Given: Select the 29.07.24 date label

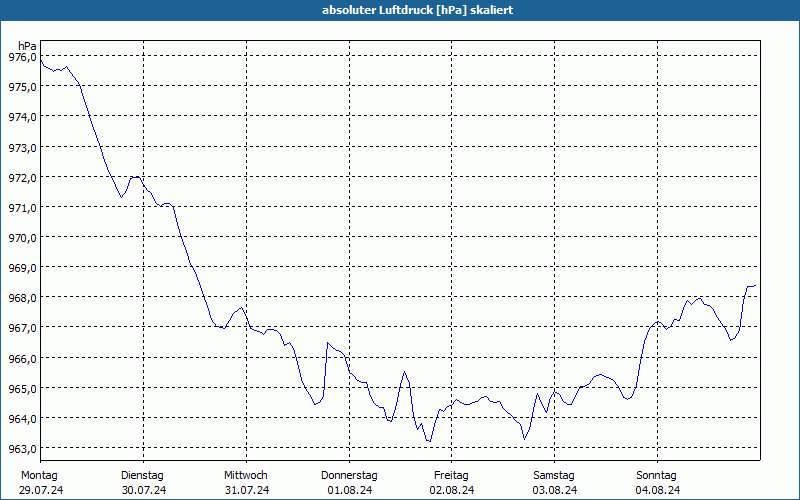Looking at the screenshot, I should (x=41, y=490).
